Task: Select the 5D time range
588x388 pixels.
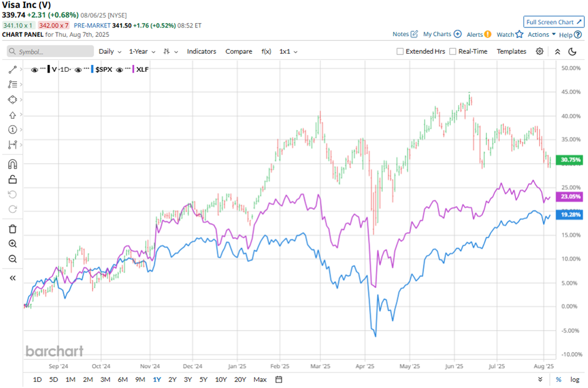Action: 54,379
